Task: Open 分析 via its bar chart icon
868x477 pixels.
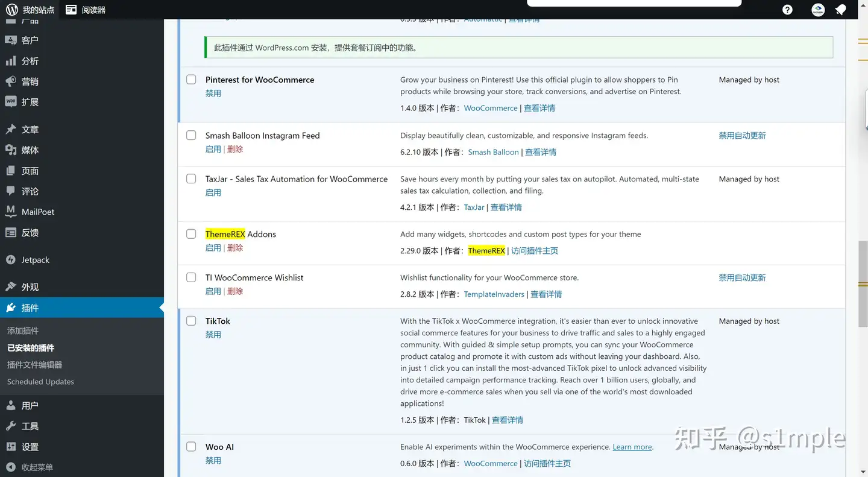Action: click(x=11, y=61)
